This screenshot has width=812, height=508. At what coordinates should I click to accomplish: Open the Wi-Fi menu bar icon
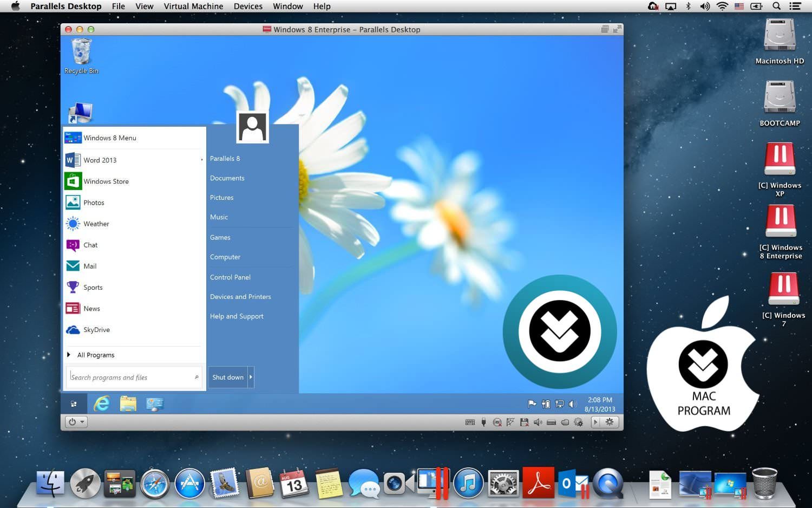pyautogui.click(x=722, y=6)
